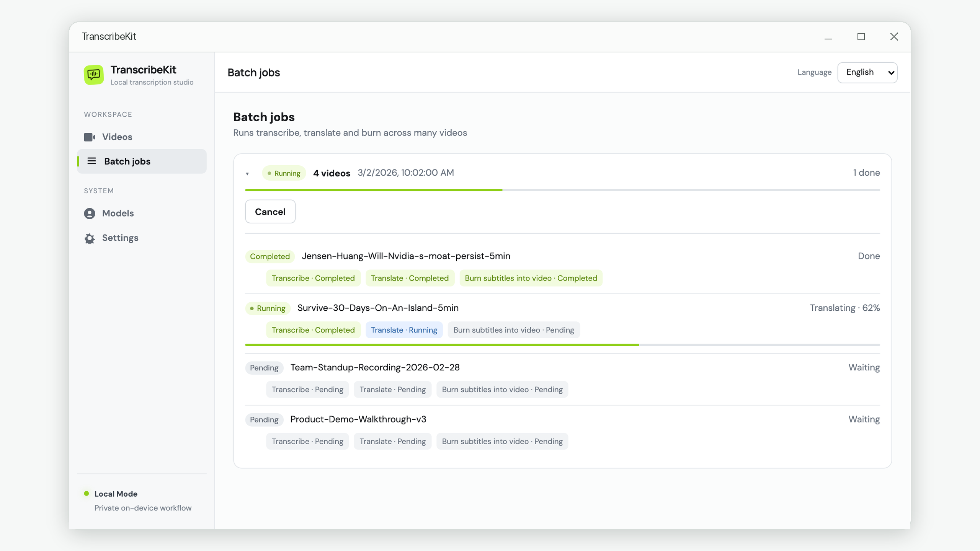Click the Videos camera icon
Viewport: 980px width, 551px height.
[90, 137]
